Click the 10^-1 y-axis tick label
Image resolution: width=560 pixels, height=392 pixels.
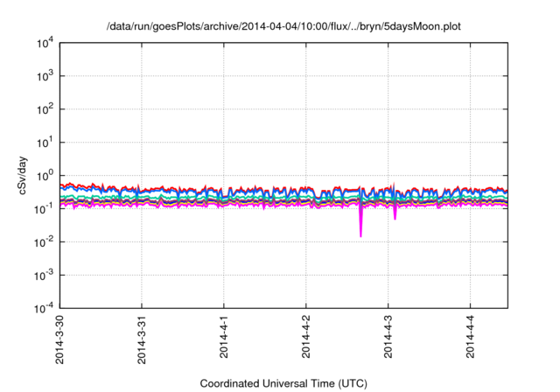(44, 208)
